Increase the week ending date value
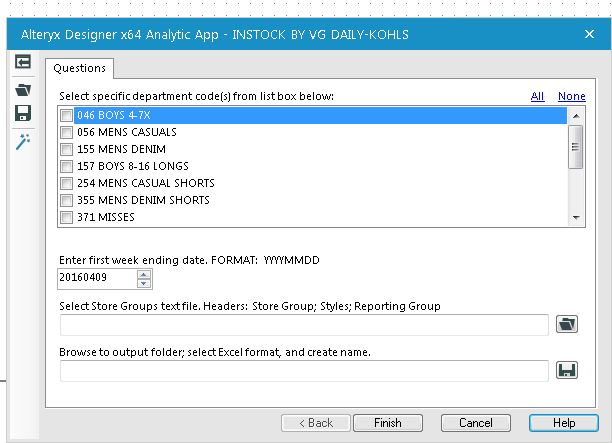The image size is (612, 443). point(144,273)
